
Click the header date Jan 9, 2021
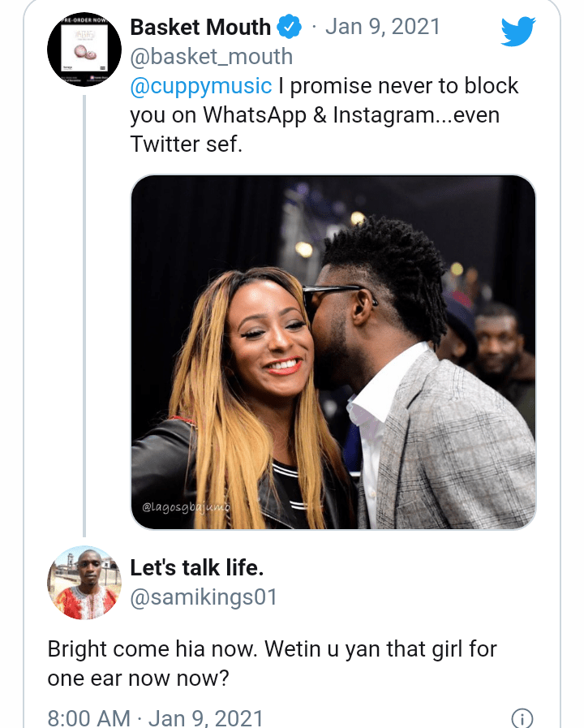383,28
